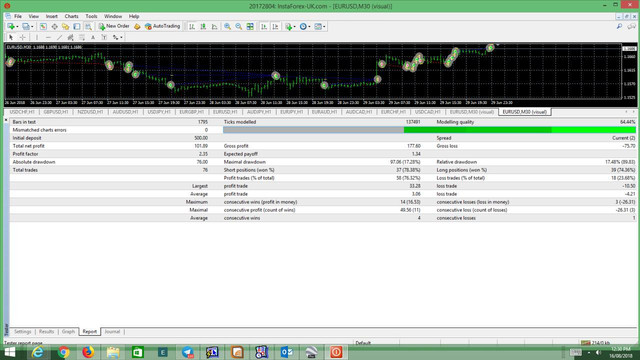Image resolution: width=640 pixels, height=360 pixels.
Task: Select the cursor arrow tool
Action: [x=11, y=38]
